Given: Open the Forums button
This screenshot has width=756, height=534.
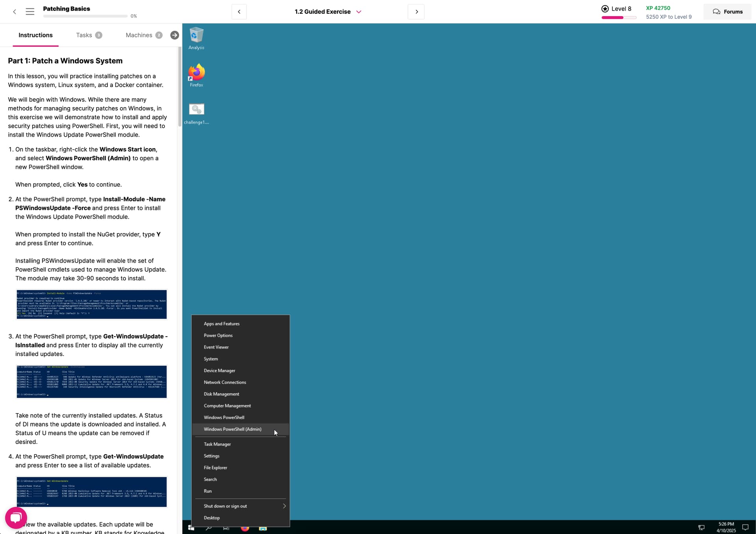Looking at the screenshot, I should [x=727, y=12].
